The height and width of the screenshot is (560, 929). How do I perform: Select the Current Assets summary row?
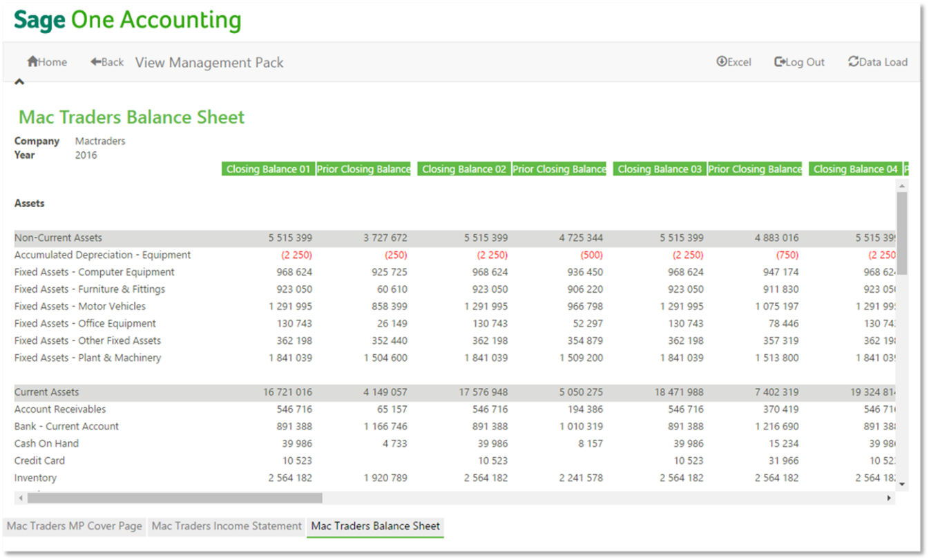coord(47,392)
